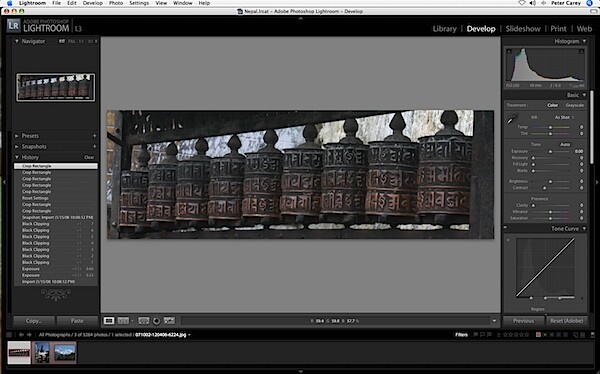Click Auto tone button
This screenshot has width=600, height=374.
point(565,144)
